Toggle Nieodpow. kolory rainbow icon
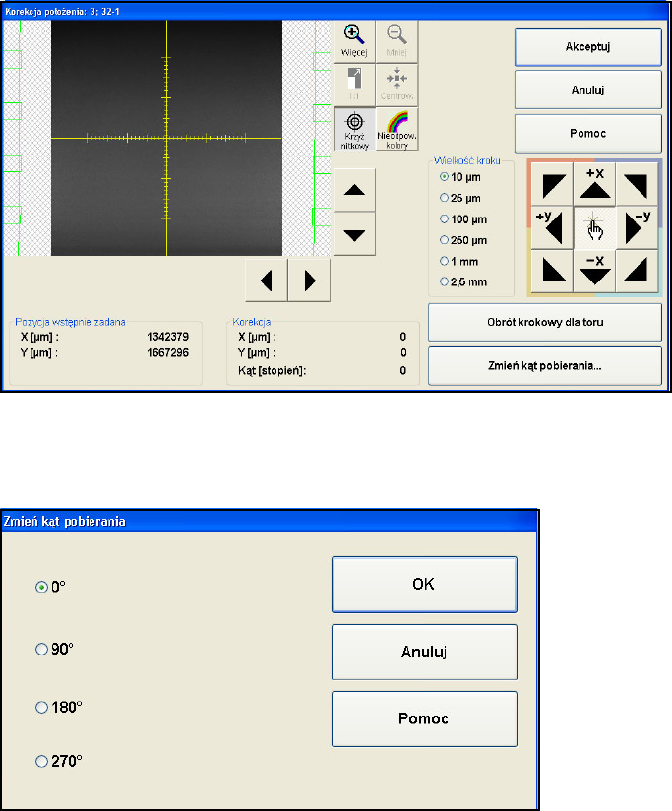672x811 pixels. pyautogui.click(x=397, y=129)
